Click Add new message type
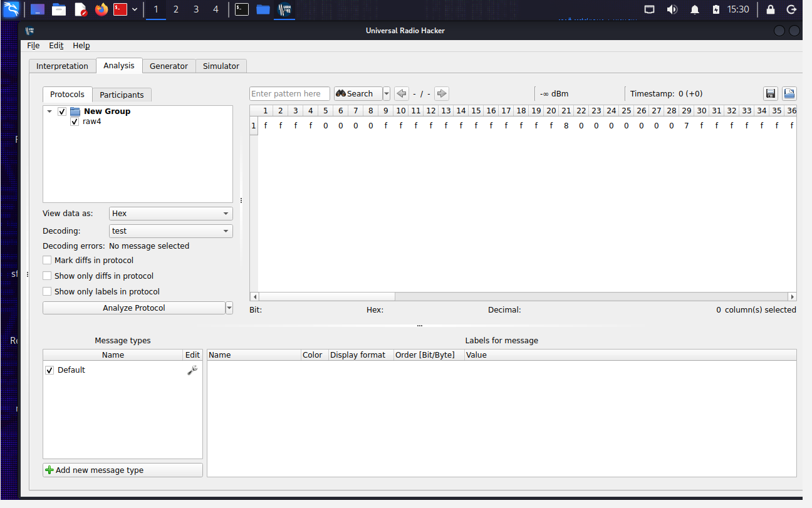 coord(123,470)
